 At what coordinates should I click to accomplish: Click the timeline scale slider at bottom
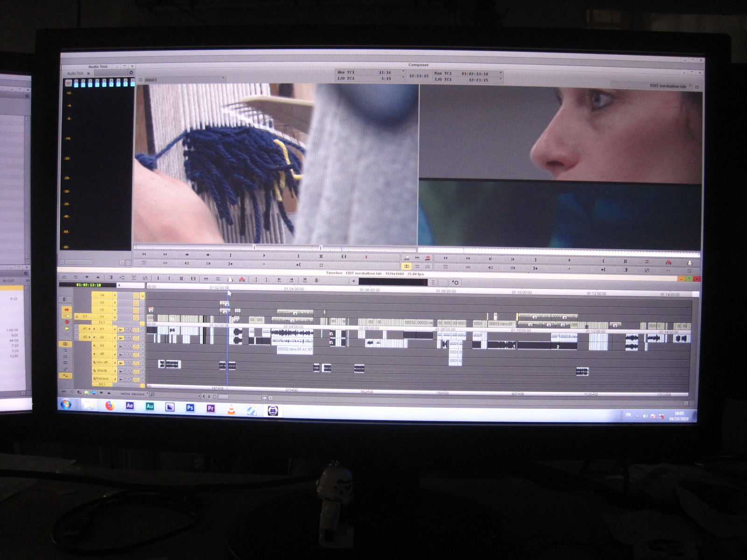tap(224, 397)
